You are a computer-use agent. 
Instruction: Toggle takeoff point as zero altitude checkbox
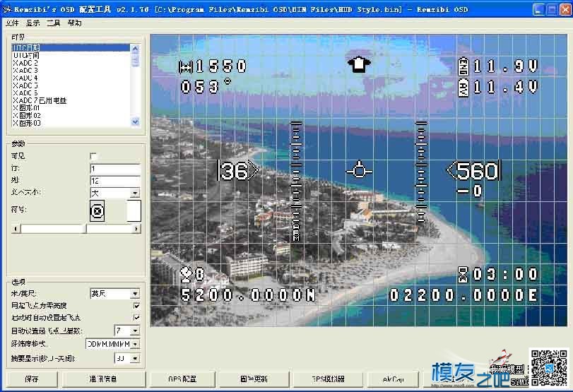(x=136, y=305)
